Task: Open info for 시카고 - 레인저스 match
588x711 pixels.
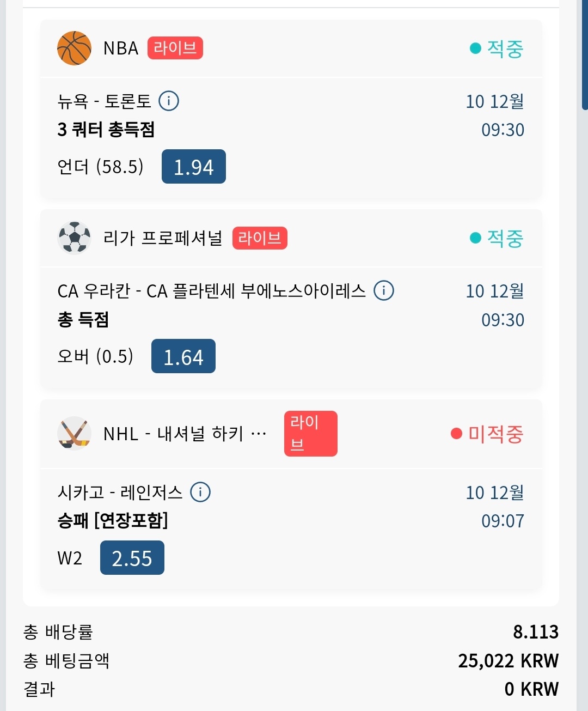Action: coord(200,492)
